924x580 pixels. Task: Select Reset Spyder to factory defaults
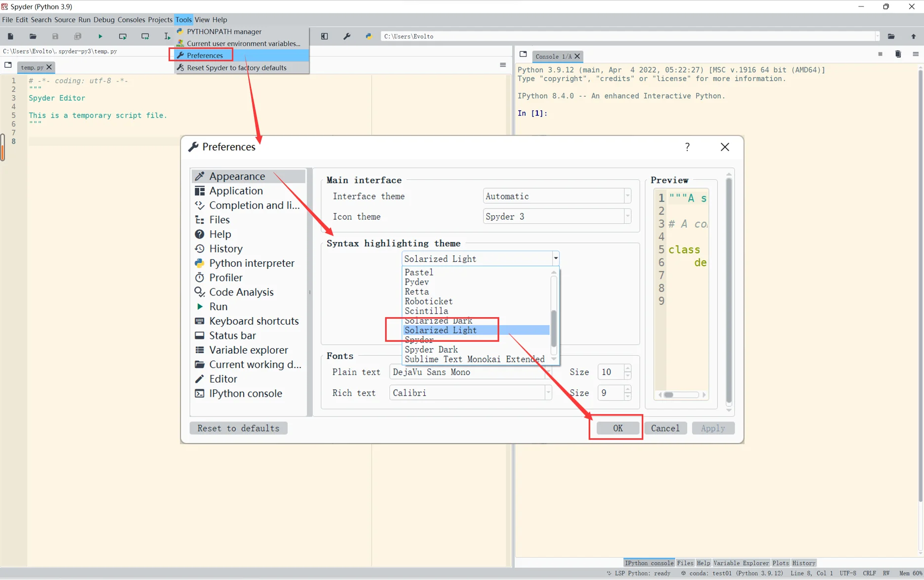pyautogui.click(x=236, y=68)
